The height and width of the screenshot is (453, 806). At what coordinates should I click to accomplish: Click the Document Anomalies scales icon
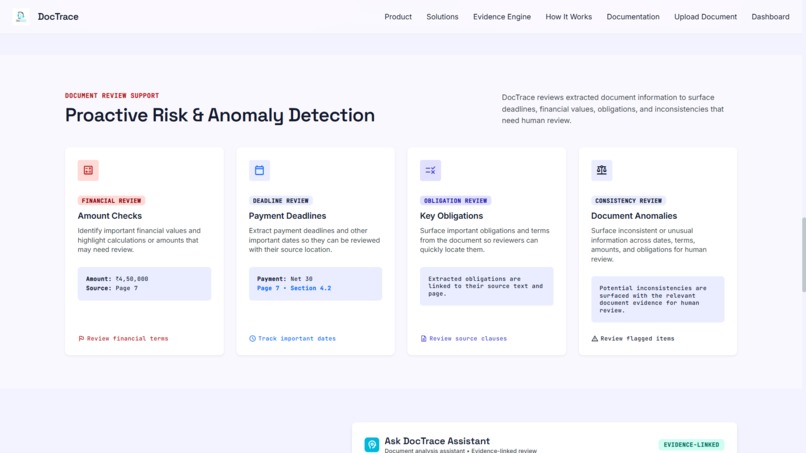coord(601,170)
